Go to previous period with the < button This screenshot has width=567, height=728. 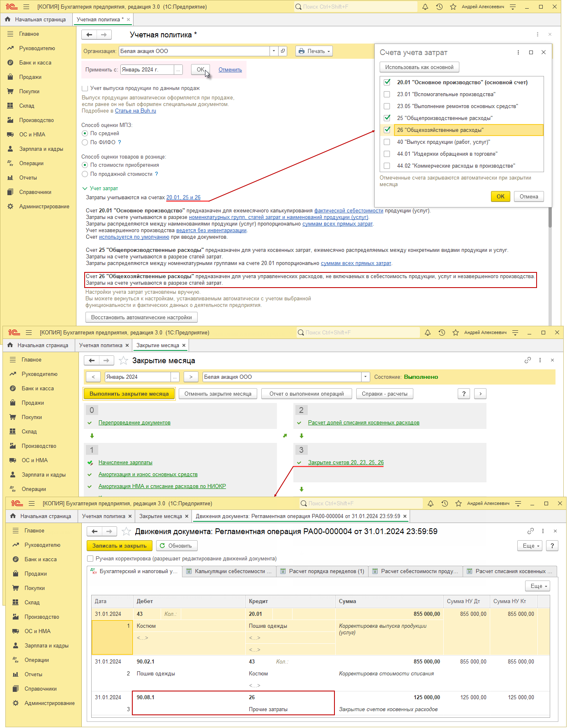click(93, 377)
